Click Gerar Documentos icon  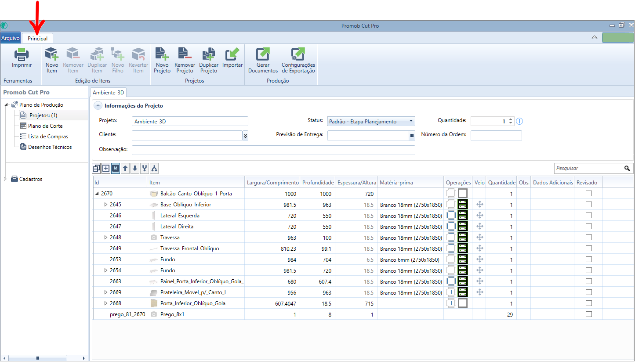(263, 54)
